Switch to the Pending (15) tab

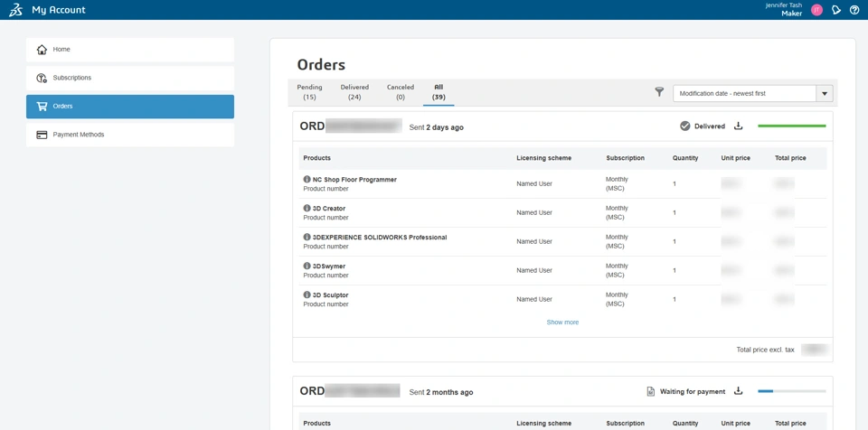(x=309, y=92)
